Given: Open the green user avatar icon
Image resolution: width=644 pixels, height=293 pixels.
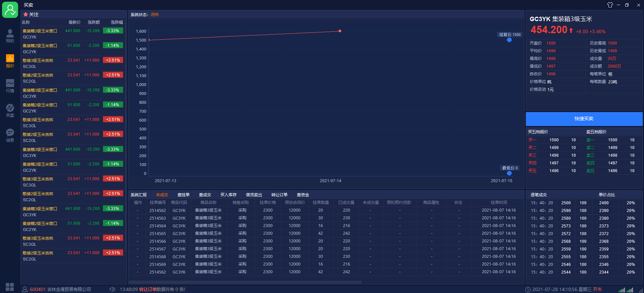Looking at the screenshot, I should 10,10.
